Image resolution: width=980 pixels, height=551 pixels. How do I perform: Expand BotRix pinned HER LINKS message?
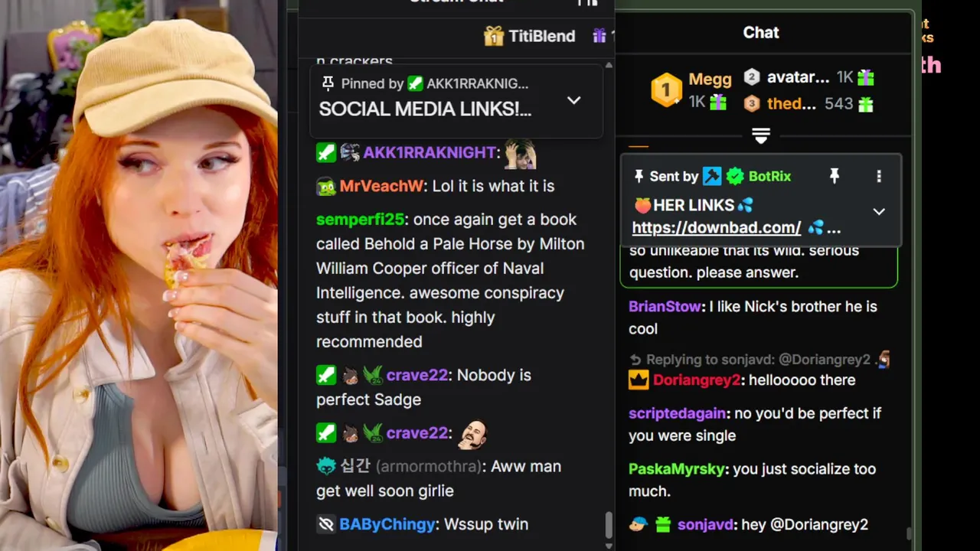pyautogui.click(x=879, y=212)
